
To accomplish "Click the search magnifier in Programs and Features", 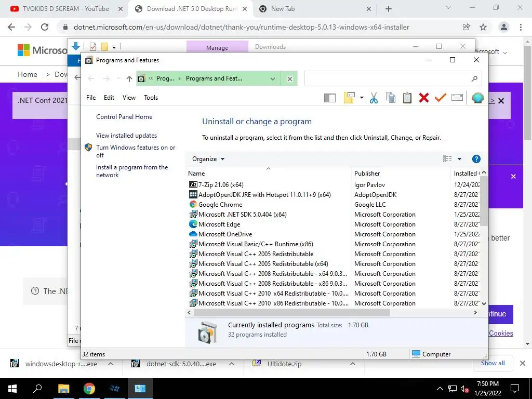I will tap(474, 79).
